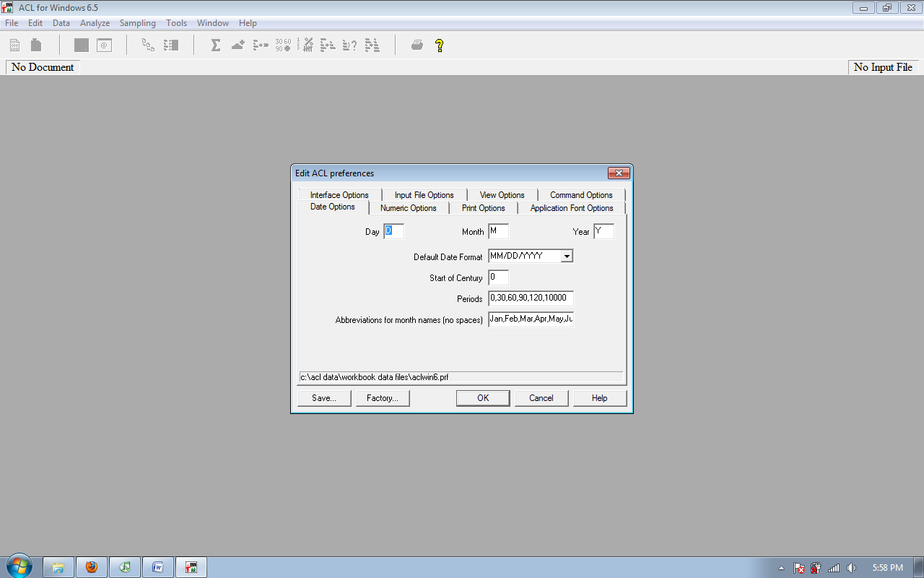Open Microsoft Word from the taskbar
The image size is (924, 578).
(x=158, y=567)
